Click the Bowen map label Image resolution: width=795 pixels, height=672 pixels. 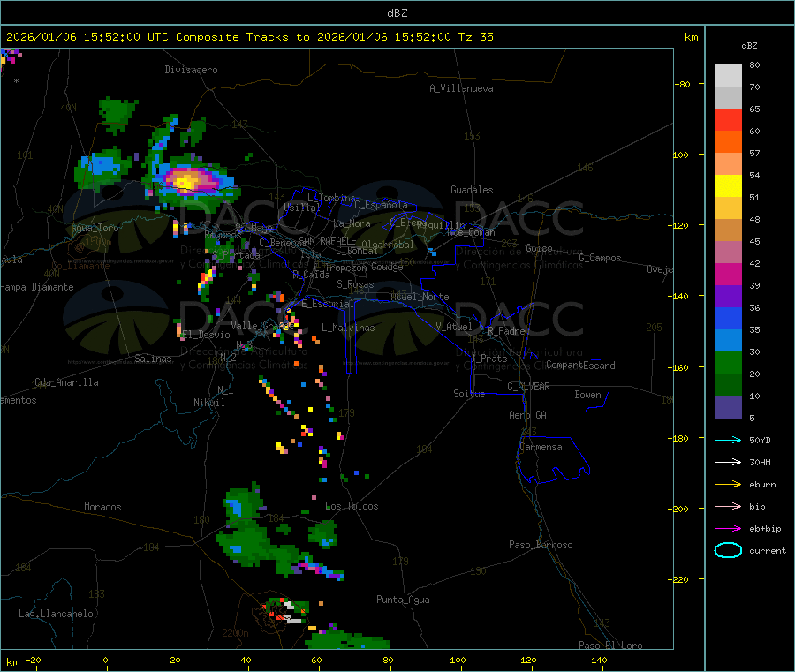587,395
